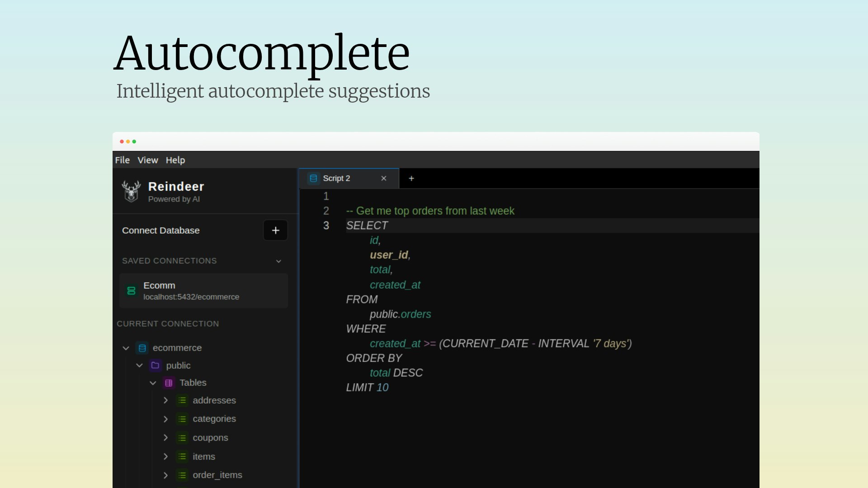Expand the order_items table chevron

point(165,475)
